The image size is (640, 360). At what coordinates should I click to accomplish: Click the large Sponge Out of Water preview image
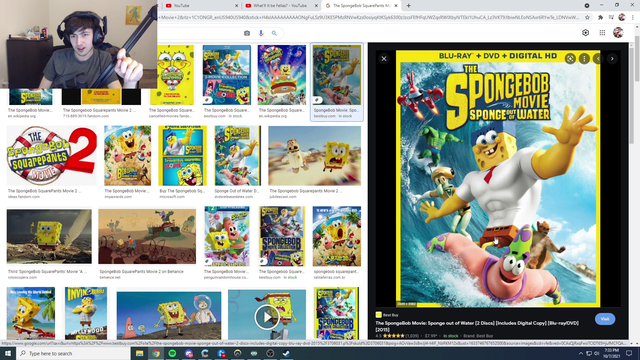pyautogui.click(x=498, y=179)
